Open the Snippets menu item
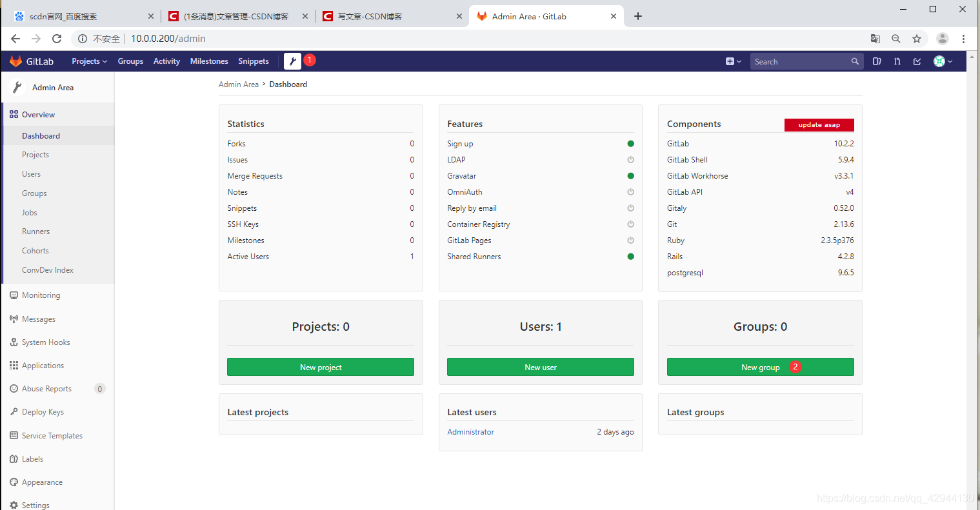Viewport: 980px width, 510px height. point(254,61)
